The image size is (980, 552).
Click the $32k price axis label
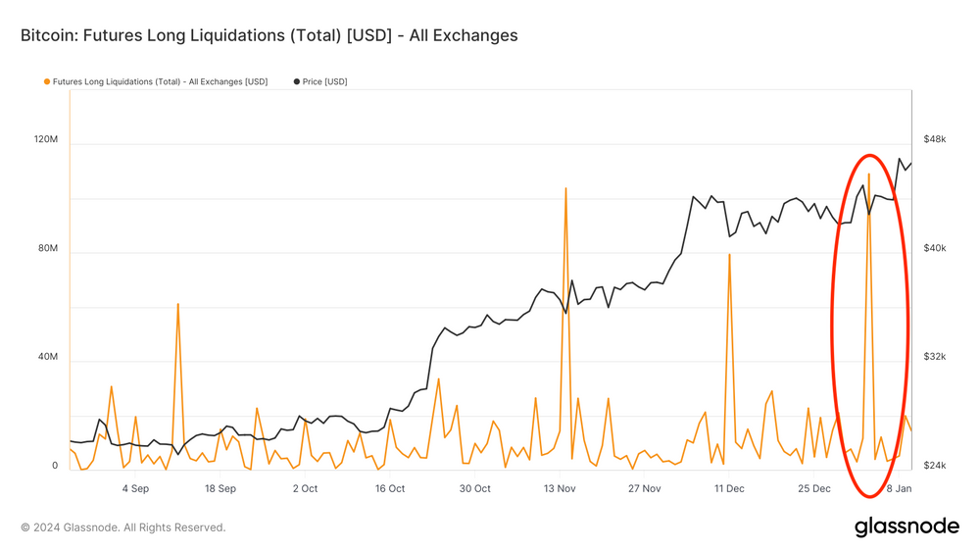click(x=935, y=357)
